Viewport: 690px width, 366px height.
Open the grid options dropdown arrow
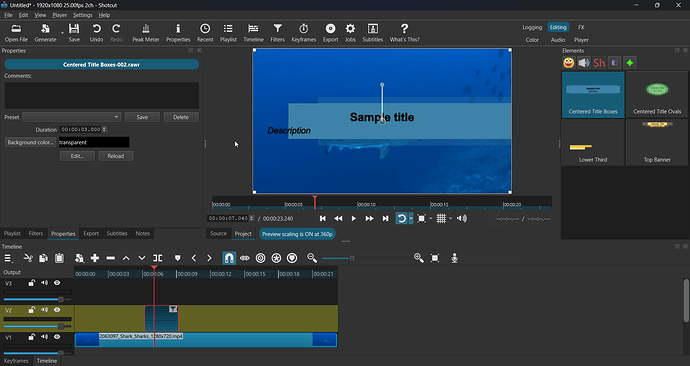pos(450,219)
